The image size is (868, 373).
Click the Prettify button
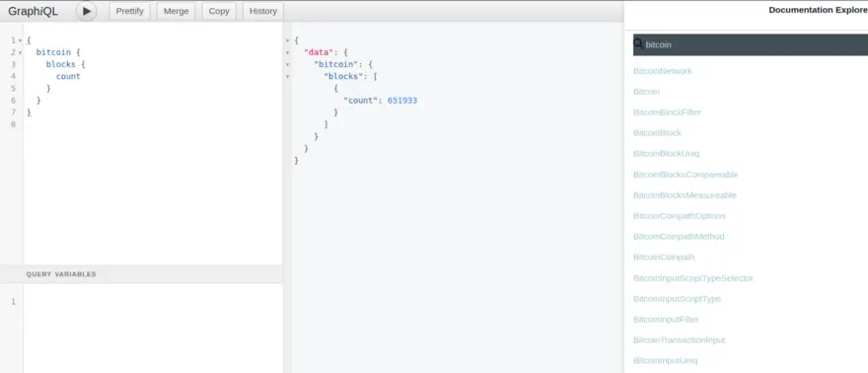pos(129,11)
